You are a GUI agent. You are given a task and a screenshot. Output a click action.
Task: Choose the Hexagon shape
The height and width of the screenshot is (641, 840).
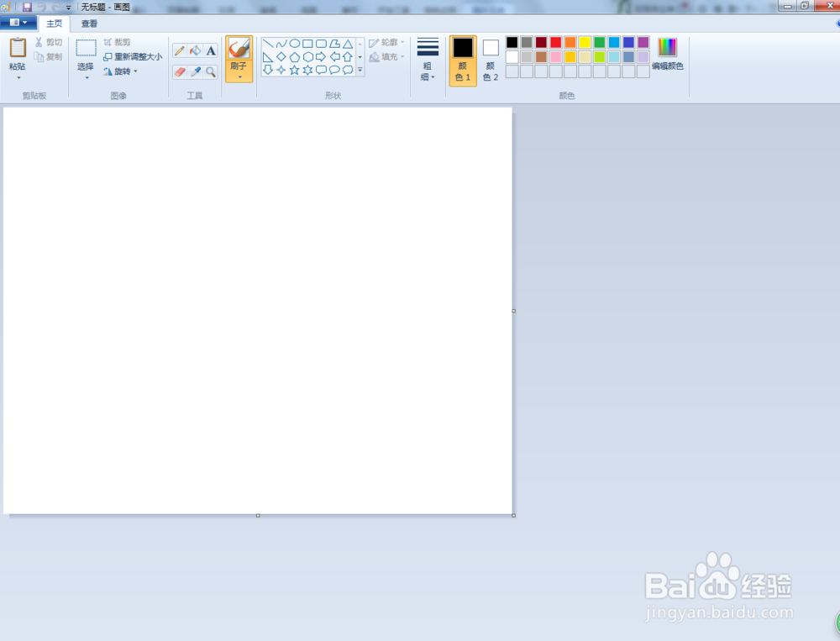click(307, 57)
